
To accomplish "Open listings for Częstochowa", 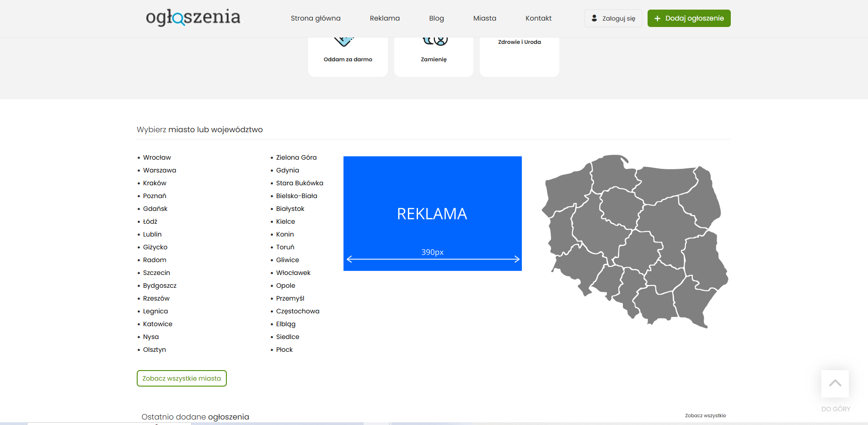I will pos(297,311).
